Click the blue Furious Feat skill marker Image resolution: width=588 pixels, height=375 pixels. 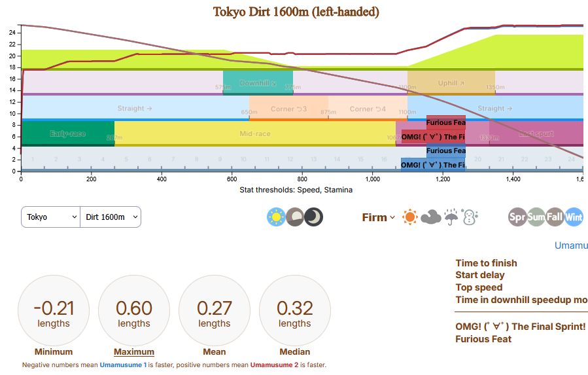click(446, 151)
